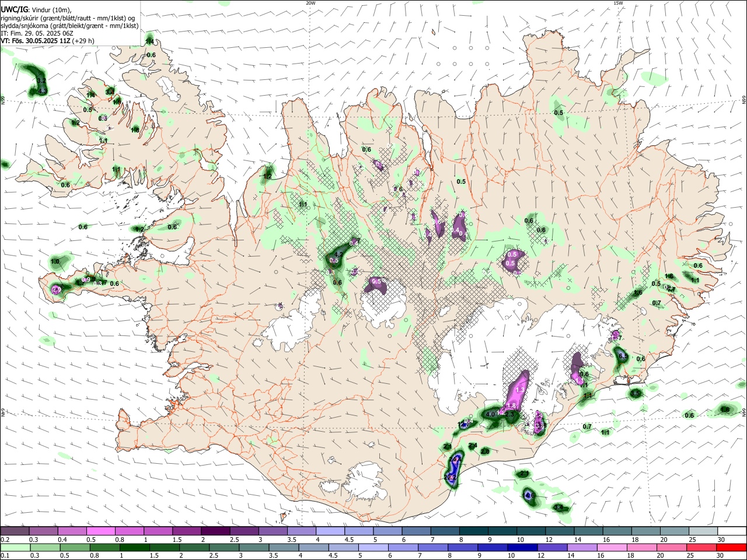Screen dimensions: 747x560
Task: Click the "0.2" label in snow scale legend
Action: coord(5,540)
